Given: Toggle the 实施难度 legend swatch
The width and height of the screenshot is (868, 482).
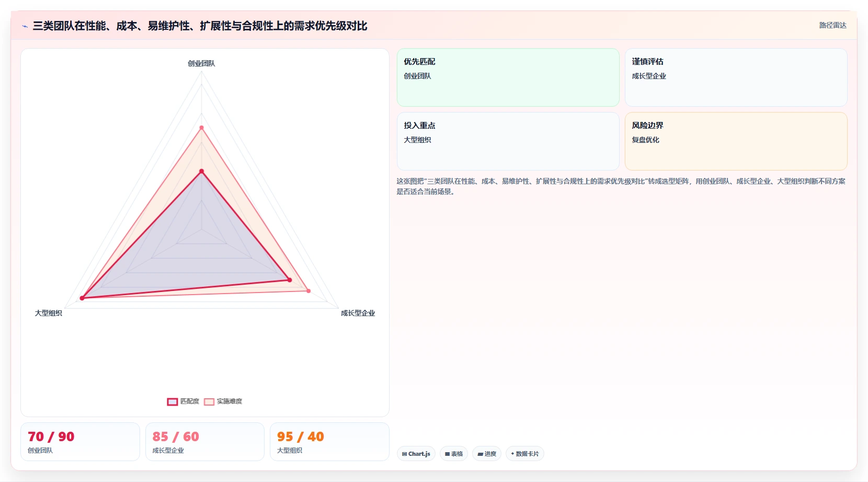Looking at the screenshot, I should coord(209,402).
